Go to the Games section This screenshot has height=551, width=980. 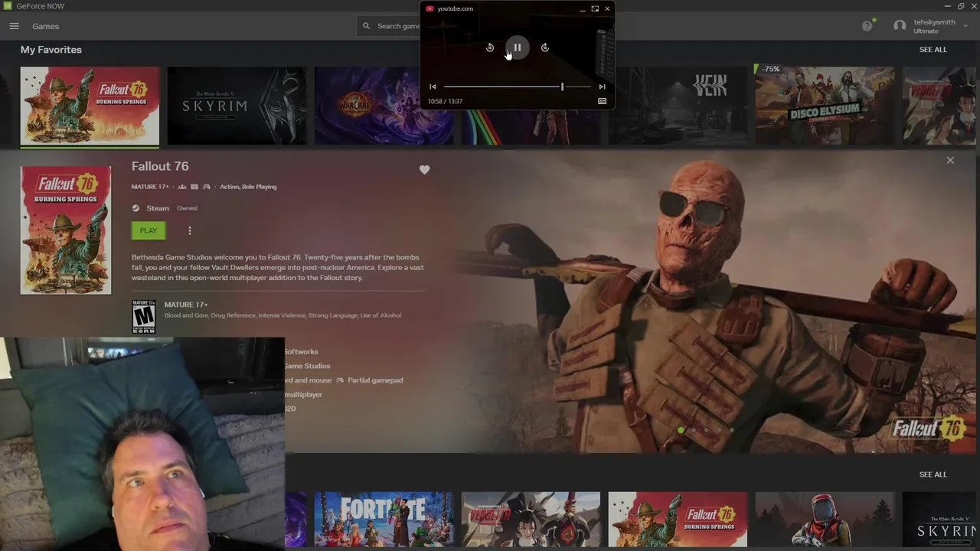point(45,26)
